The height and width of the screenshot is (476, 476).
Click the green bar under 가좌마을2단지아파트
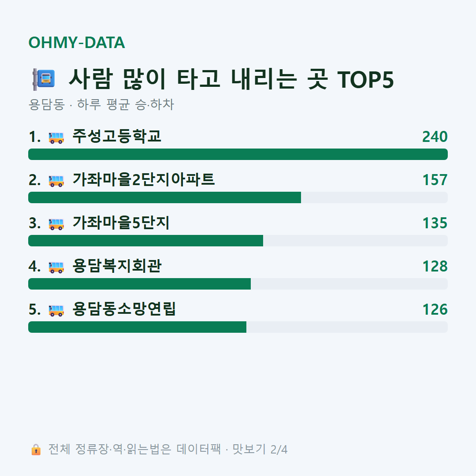164,197
